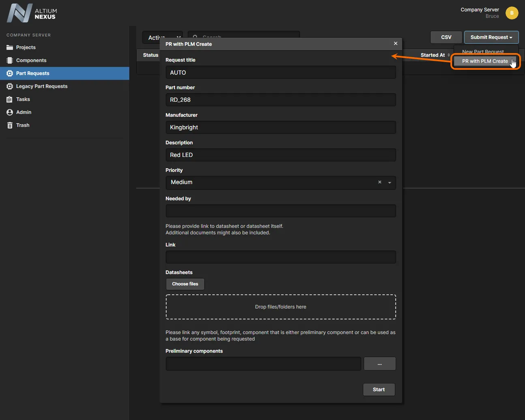Click the Request title field
525x420 pixels.
(281, 72)
